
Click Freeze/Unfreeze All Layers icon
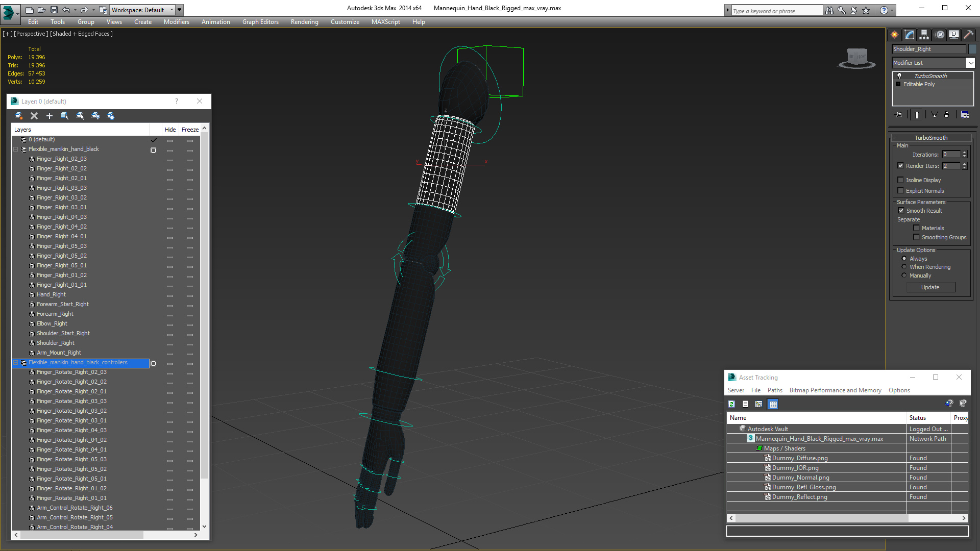pyautogui.click(x=111, y=116)
